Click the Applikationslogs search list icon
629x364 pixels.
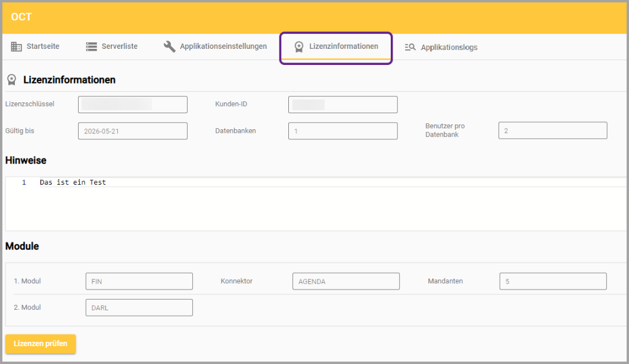pos(410,47)
